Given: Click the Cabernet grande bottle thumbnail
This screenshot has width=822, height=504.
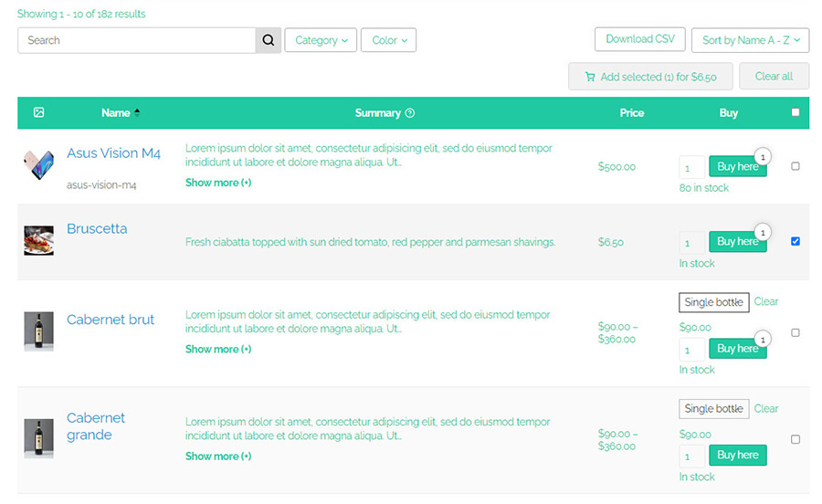Looking at the screenshot, I should point(38,438).
